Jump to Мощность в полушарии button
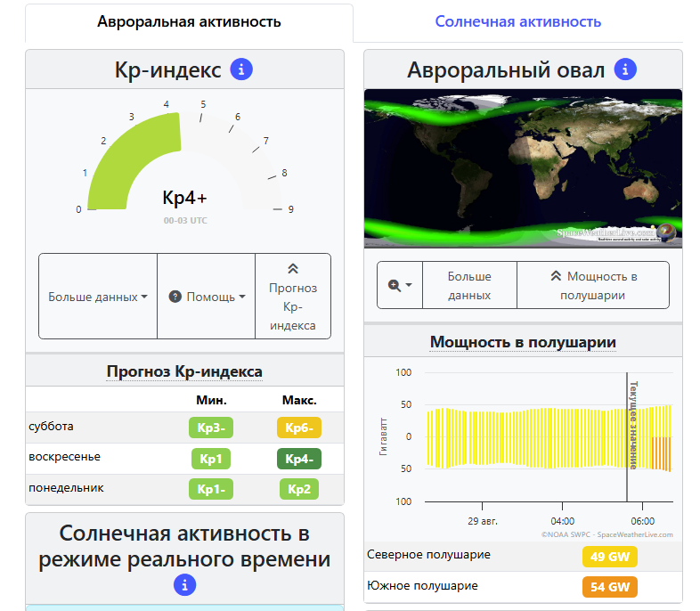Image resolution: width=700 pixels, height=611 pixels. point(593,285)
